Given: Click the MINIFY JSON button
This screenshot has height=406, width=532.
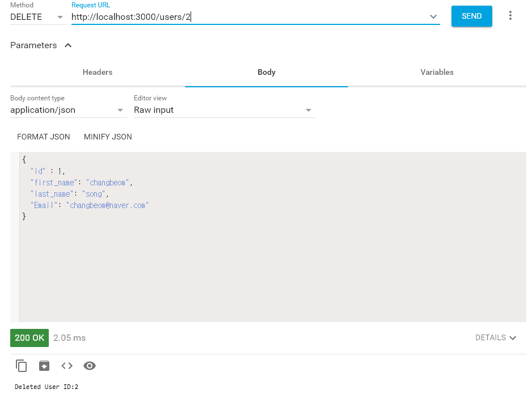Looking at the screenshot, I should [x=108, y=137].
